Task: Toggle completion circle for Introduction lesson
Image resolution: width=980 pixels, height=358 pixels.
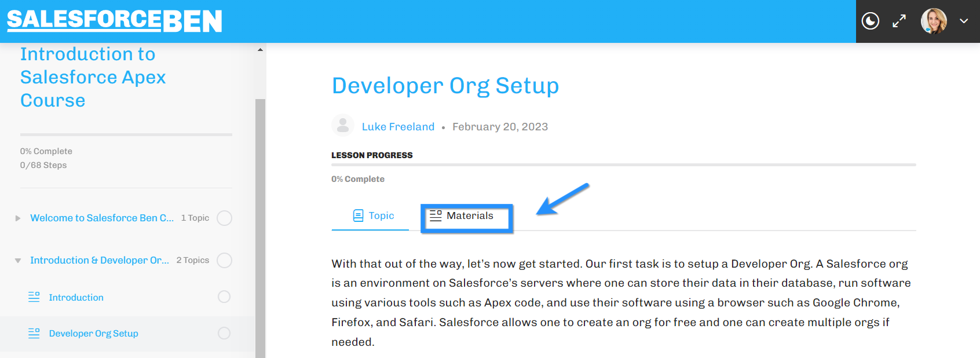Action: click(224, 297)
